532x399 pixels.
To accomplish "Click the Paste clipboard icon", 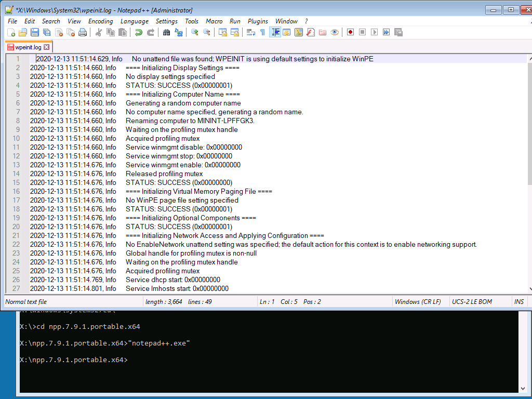I will click(x=123, y=32).
